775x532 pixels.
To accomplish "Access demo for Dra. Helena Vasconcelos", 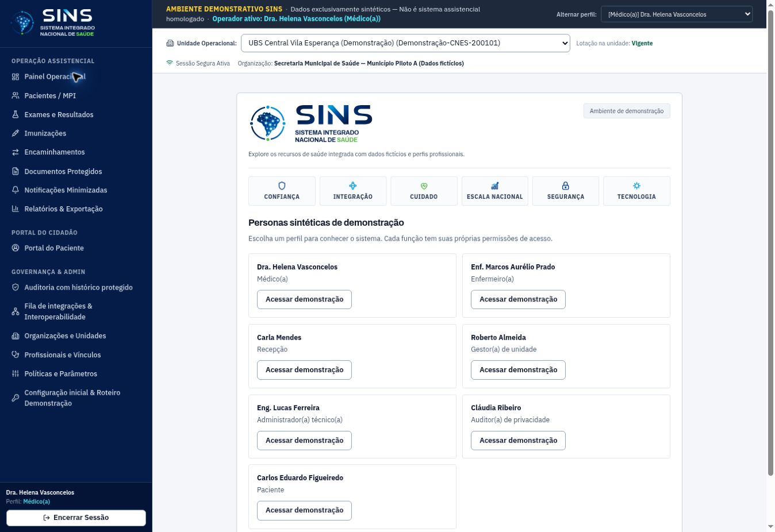I will [x=304, y=299].
